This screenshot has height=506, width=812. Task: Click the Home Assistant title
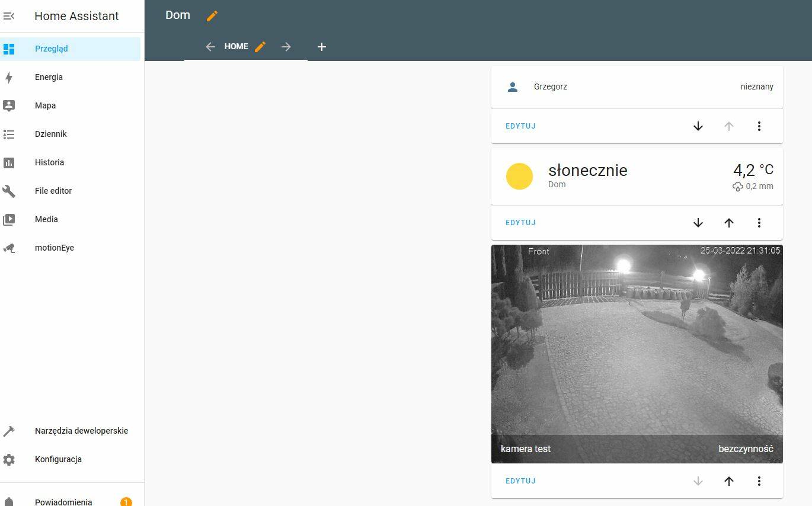point(76,16)
